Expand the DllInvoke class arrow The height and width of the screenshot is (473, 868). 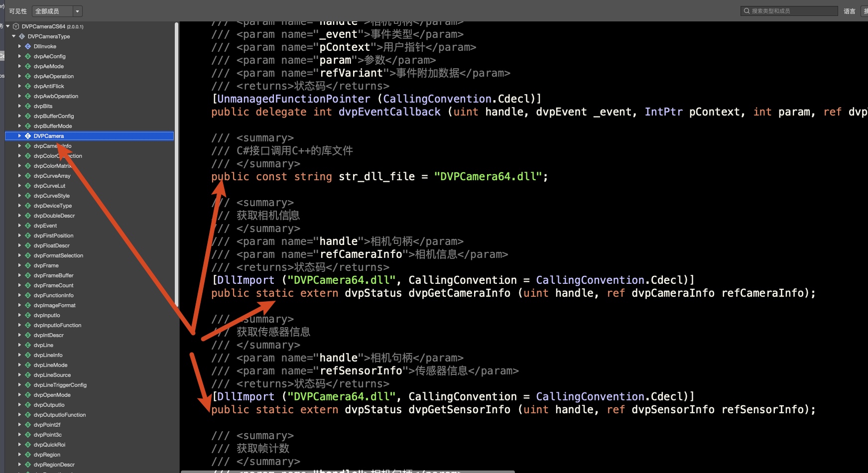click(20, 46)
